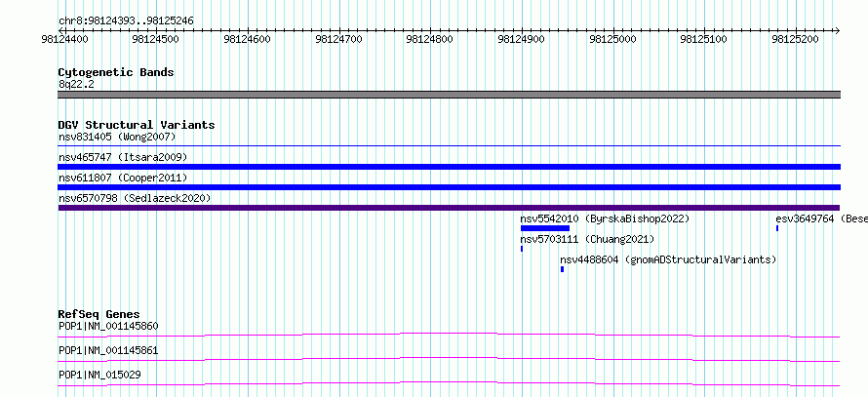Select the thin nsv831405 variant line

pyautogui.click(x=449, y=145)
